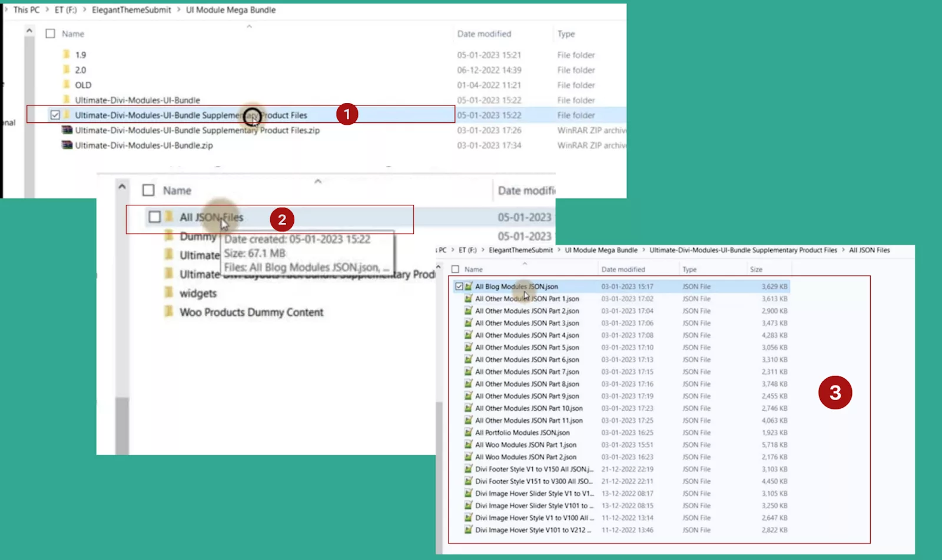942x560 pixels.
Task: Click Divi Image Hover Style V101 icon
Action: (x=469, y=530)
